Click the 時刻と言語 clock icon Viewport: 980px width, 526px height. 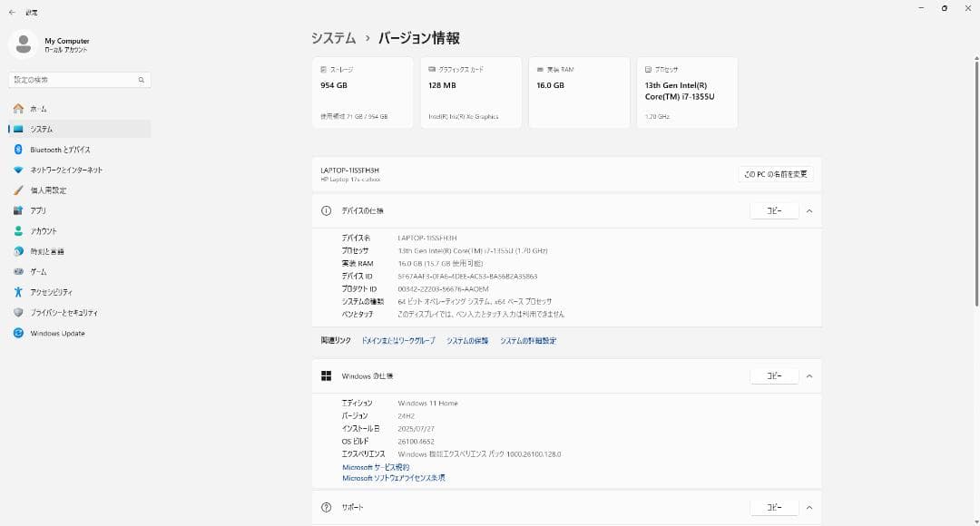(x=17, y=251)
